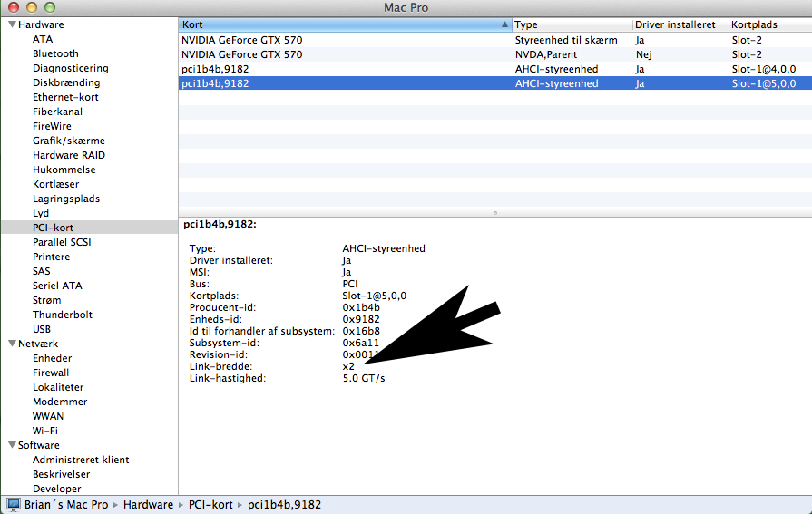Click the Kort column sort arrow
The image size is (812, 514).
pyautogui.click(x=504, y=24)
